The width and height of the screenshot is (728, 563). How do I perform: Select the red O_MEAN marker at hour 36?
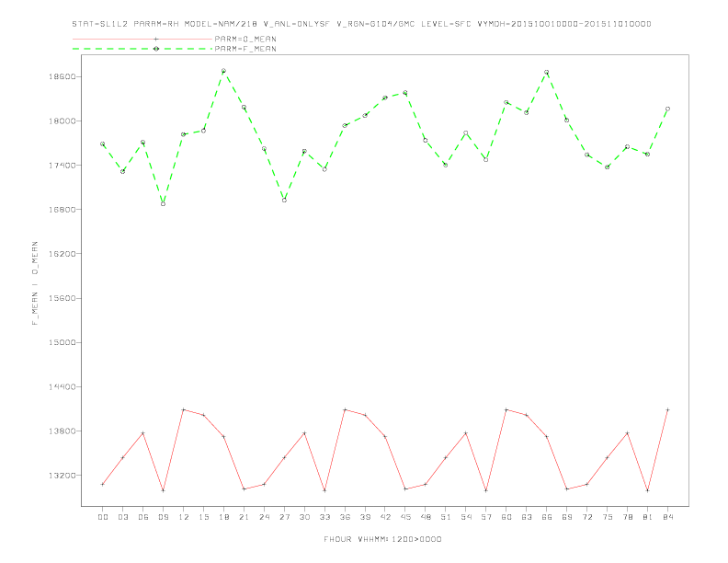[x=345, y=409]
